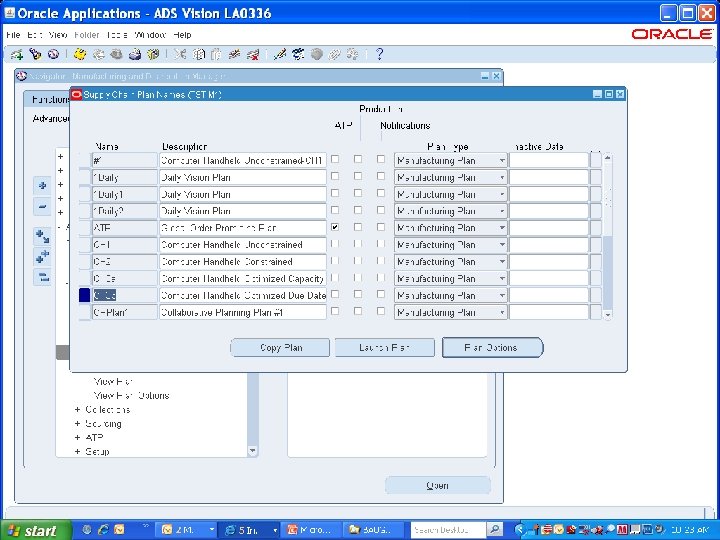Click the Copy Plan button
Viewport: 720px width, 540px height.
280,348
